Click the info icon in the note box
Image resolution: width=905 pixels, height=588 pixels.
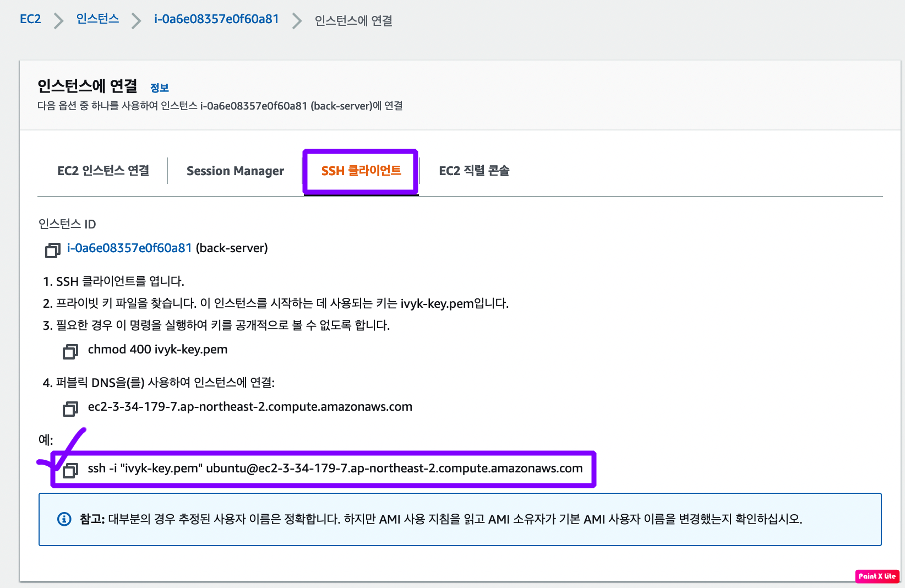coord(64,519)
